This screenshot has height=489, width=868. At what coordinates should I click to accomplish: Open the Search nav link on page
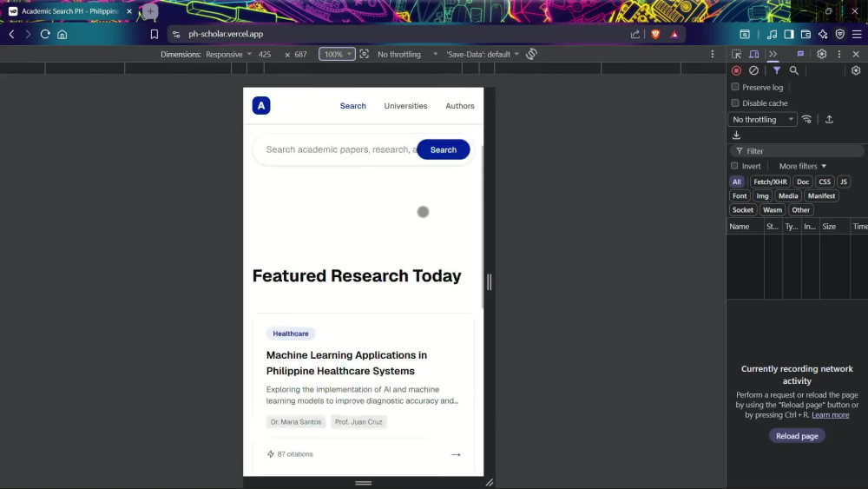[x=352, y=106]
